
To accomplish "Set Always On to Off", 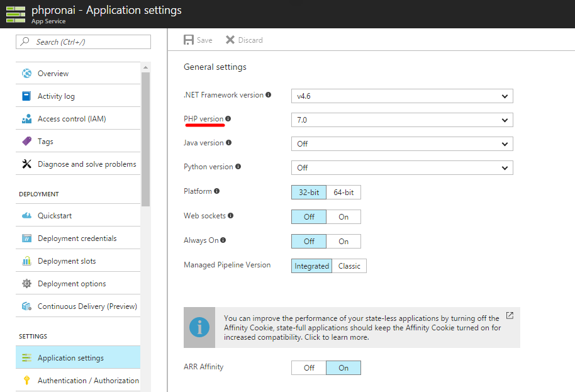I will [309, 241].
